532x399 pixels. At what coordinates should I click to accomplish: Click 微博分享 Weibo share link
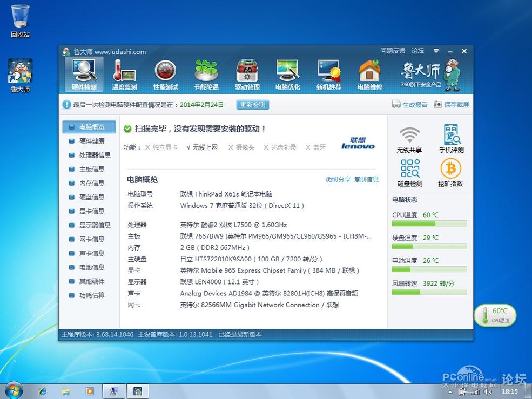click(x=338, y=179)
